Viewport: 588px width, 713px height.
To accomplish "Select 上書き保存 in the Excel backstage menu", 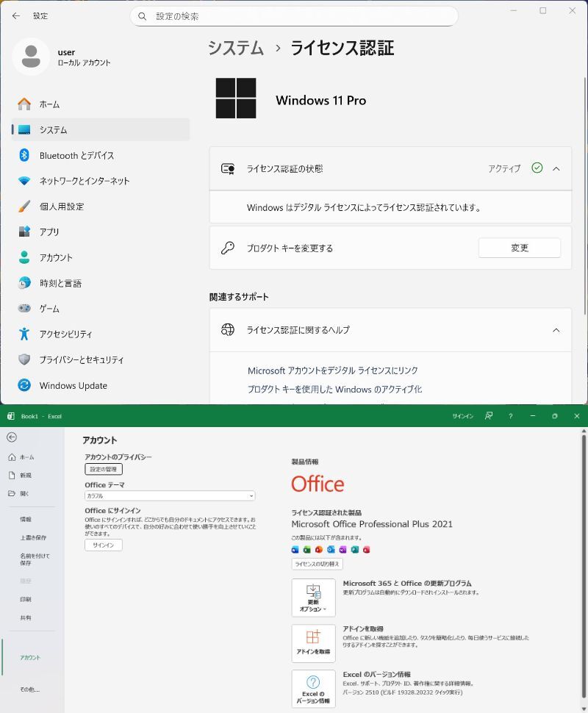I will coord(33,537).
